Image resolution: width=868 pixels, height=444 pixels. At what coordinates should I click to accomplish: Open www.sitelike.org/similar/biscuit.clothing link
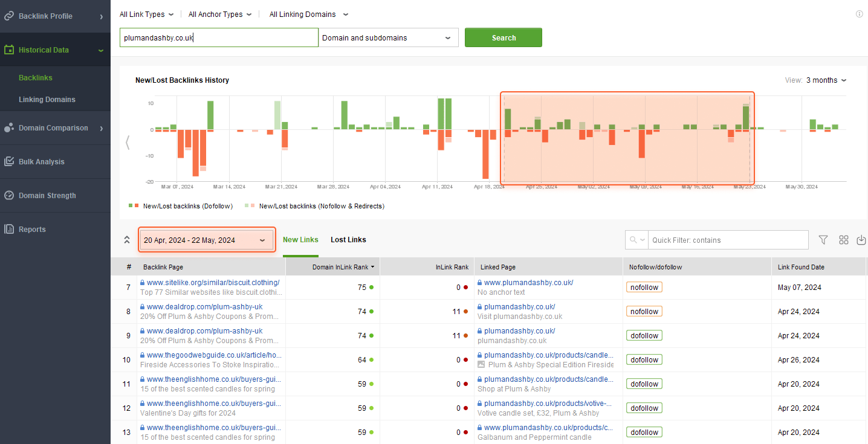click(x=213, y=283)
